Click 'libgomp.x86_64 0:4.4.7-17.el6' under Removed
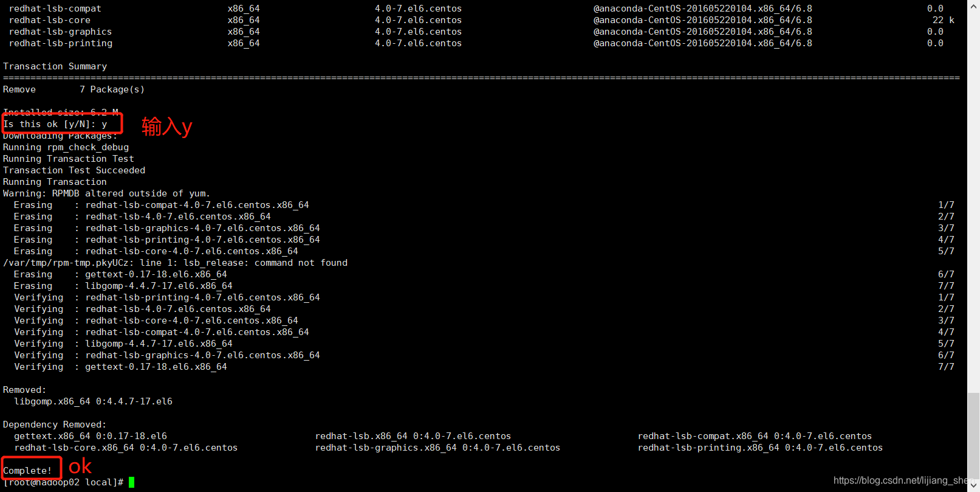This screenshot has width=980, height=492. (93, 401)
